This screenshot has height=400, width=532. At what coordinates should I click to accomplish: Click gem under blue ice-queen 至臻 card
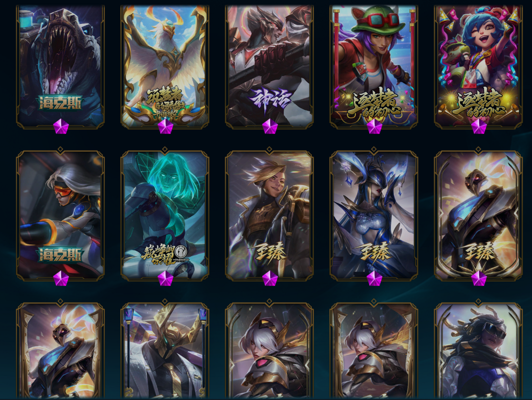[x=374, y=278]
